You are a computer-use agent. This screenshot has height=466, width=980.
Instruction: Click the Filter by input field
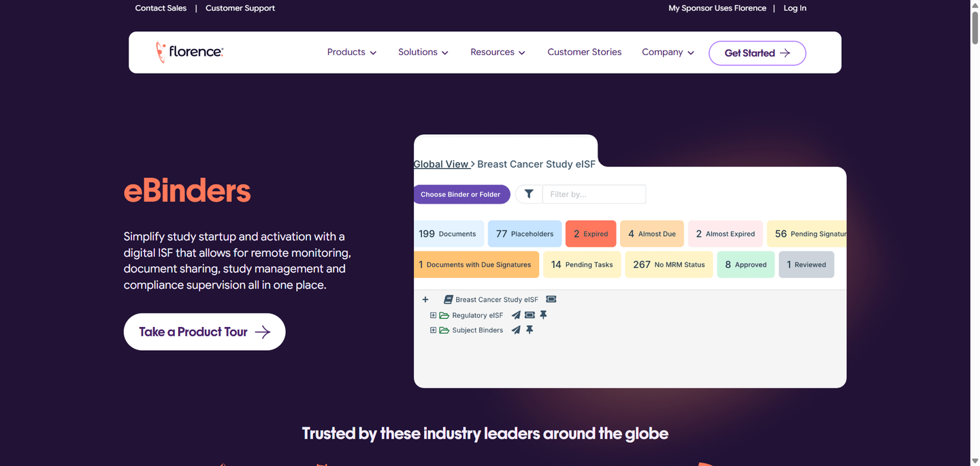click(594, 194)
